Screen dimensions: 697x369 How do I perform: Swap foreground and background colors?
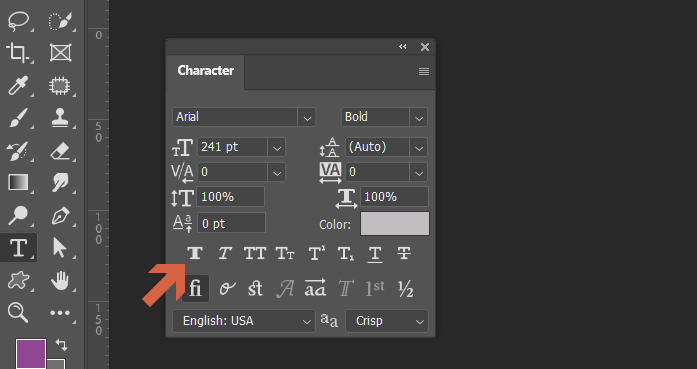point(62,345)
